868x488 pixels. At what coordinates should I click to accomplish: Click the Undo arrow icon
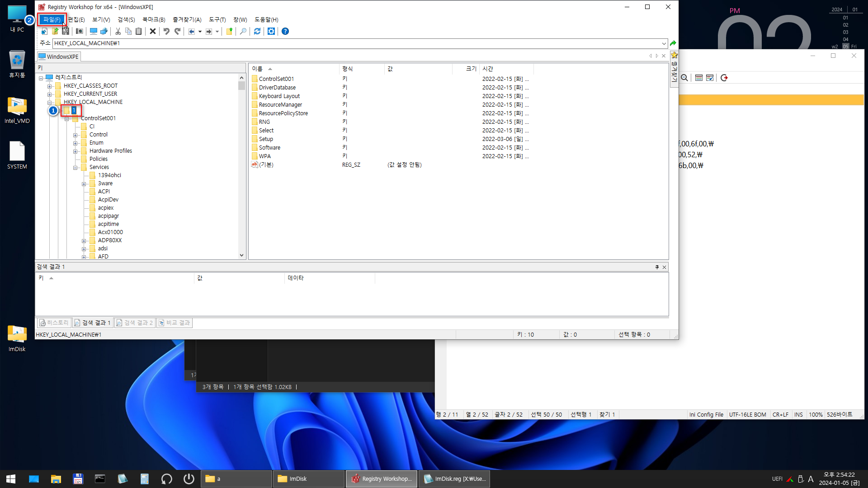pos(166,31)
